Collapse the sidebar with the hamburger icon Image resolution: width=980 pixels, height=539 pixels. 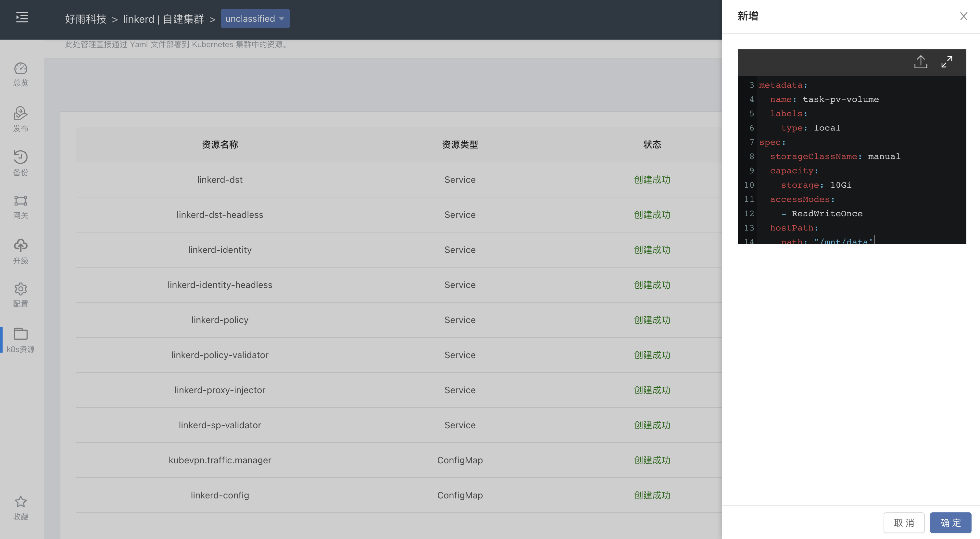(x=22, y=18)
